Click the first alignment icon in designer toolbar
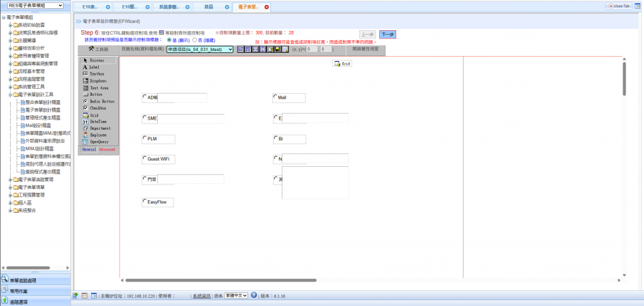 241,49
